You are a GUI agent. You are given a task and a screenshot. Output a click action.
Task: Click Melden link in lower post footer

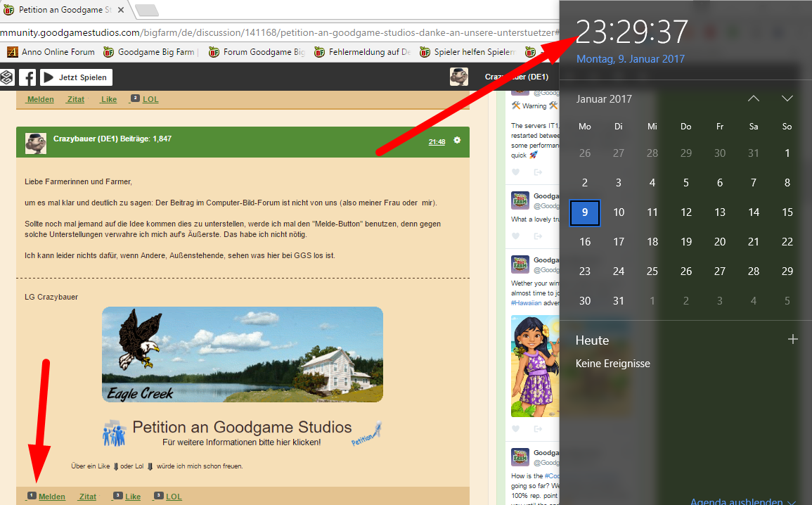[x=52, y=497]
